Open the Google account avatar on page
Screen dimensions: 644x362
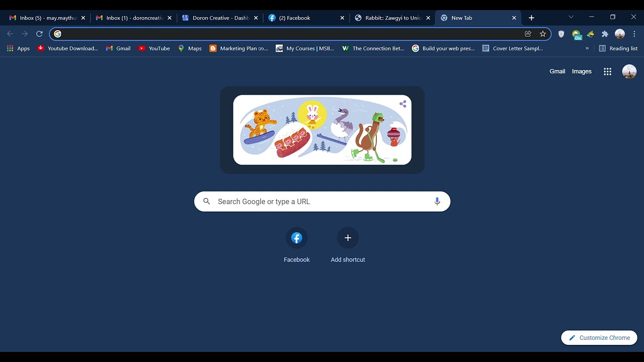pos(629,71)
